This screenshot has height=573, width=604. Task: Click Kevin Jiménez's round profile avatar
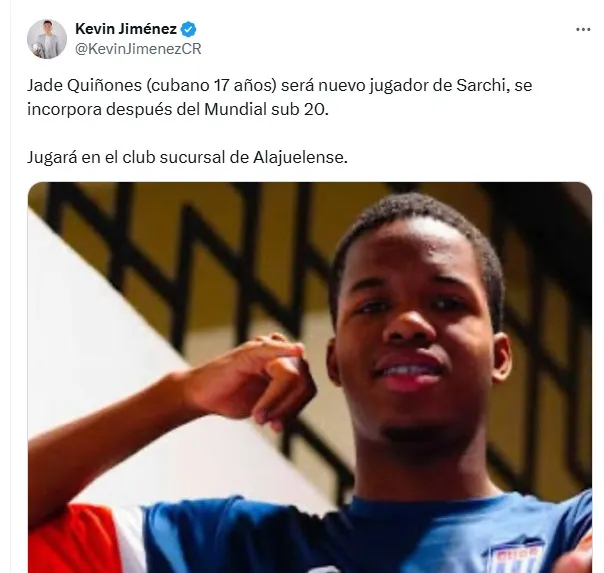pyautogui.click(x=47, y=39)
